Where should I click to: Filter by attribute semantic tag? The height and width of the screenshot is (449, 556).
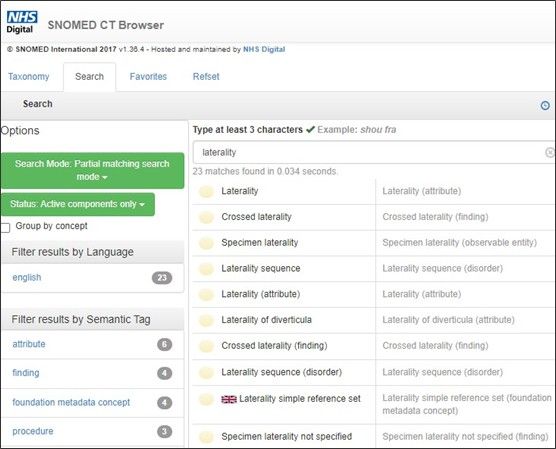click(x=29, y=344)
